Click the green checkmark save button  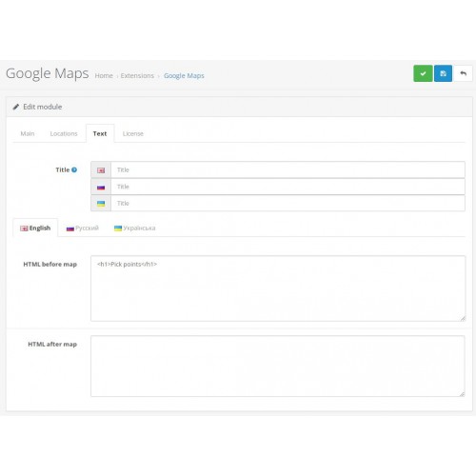coord(423,73)
